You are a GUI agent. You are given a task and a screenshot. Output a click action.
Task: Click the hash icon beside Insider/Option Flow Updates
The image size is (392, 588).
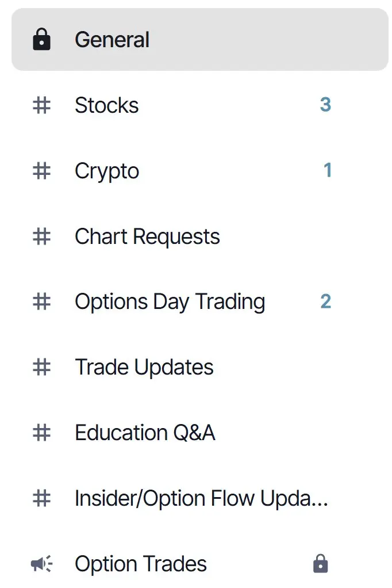click(x=41, y=498)
